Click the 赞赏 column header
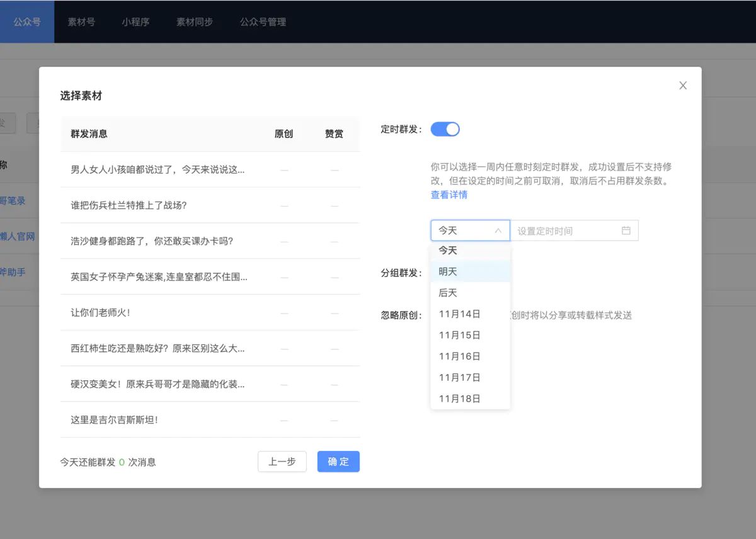 coord(334,133)
